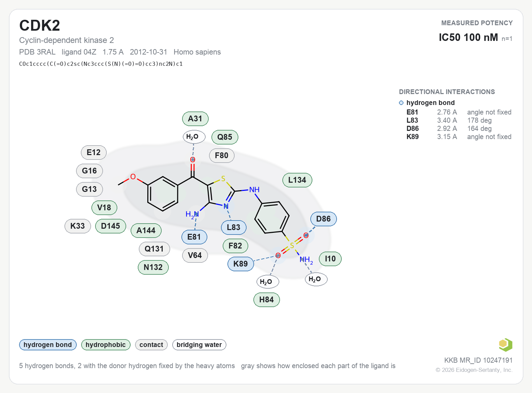Viewport: 532px width, 393px height.
Task: Click residue label V18
Action: point(104,208)
